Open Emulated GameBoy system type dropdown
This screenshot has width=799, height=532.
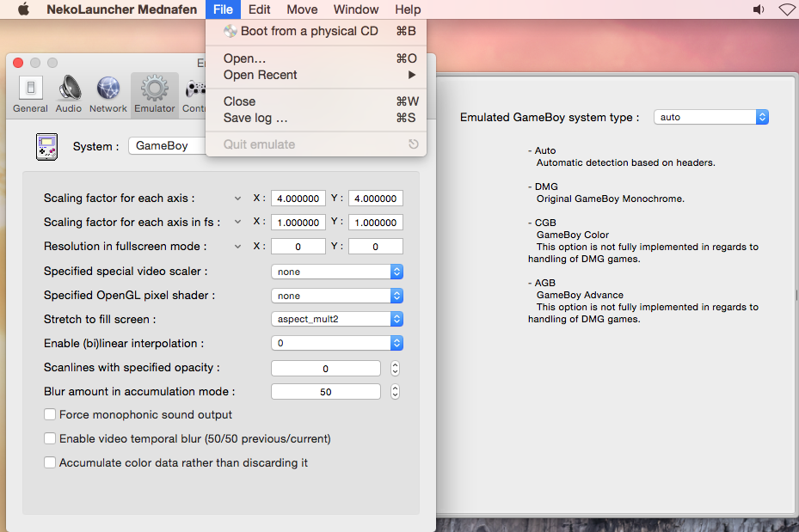(711, 117)
